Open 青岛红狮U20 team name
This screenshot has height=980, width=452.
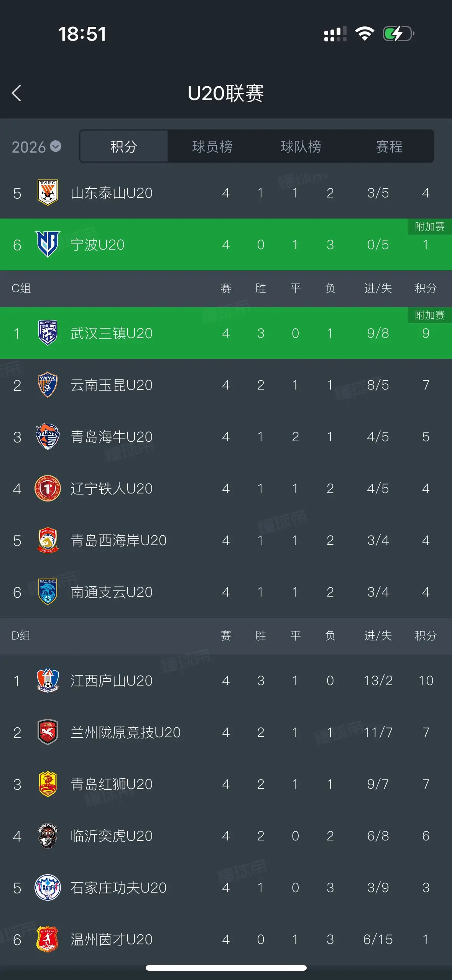(x=112, y=784)
